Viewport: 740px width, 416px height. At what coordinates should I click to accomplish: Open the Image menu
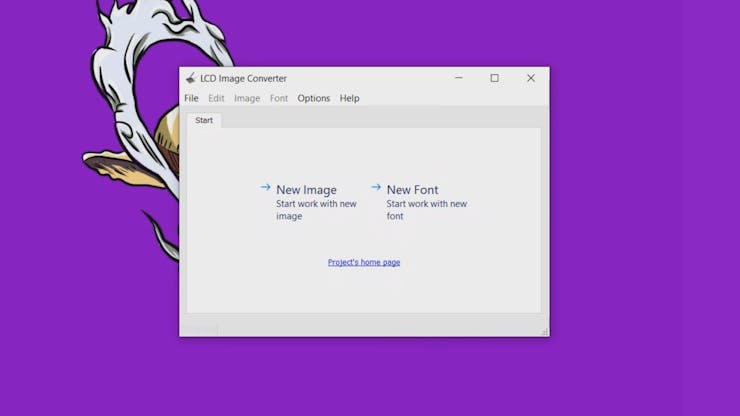pyautogui.click(x=247, y=98)
